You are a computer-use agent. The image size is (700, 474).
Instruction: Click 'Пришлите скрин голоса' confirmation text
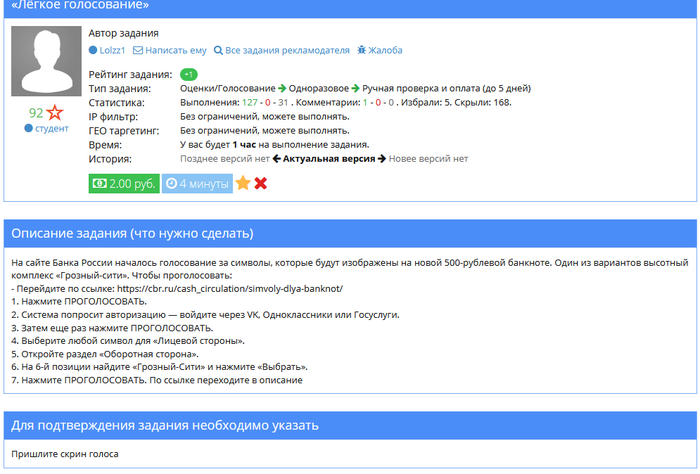pos(65,454)
